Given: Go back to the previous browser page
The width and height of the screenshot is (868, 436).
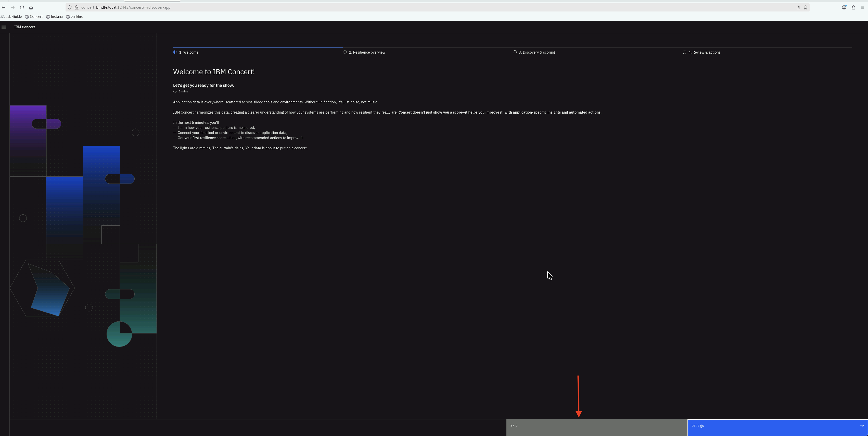Looking at the screenshot, I should click(4, 7).
